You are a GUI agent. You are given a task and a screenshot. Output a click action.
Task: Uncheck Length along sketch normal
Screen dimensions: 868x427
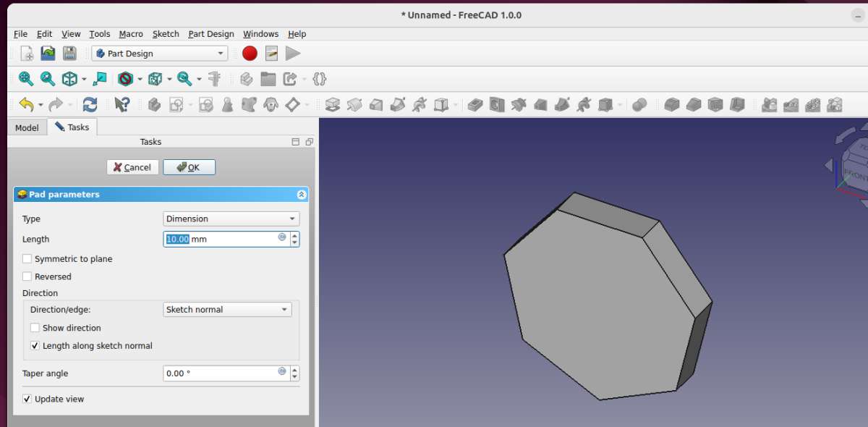click(35, 346)
